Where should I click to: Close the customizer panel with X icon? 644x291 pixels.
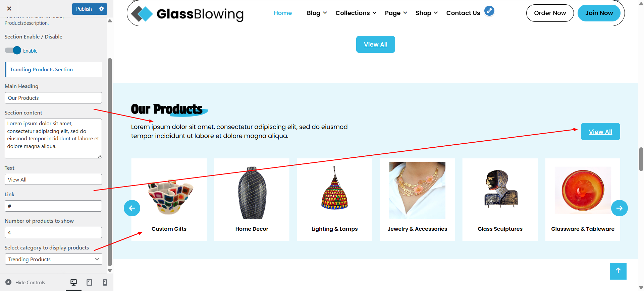[x=9, y=9]
